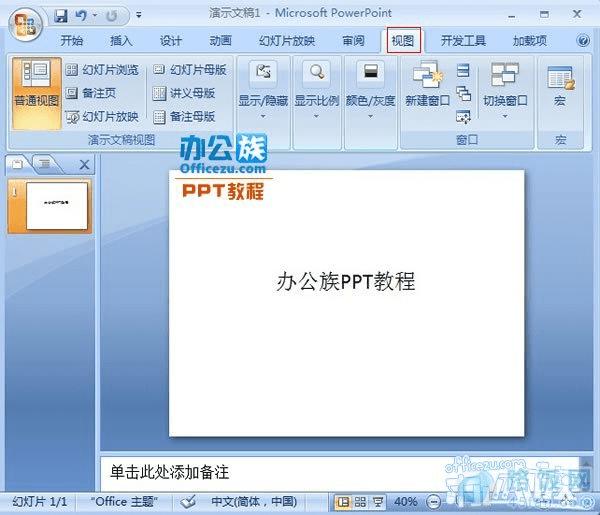Click 新建窗口 new window button

(x=427, y=85)
